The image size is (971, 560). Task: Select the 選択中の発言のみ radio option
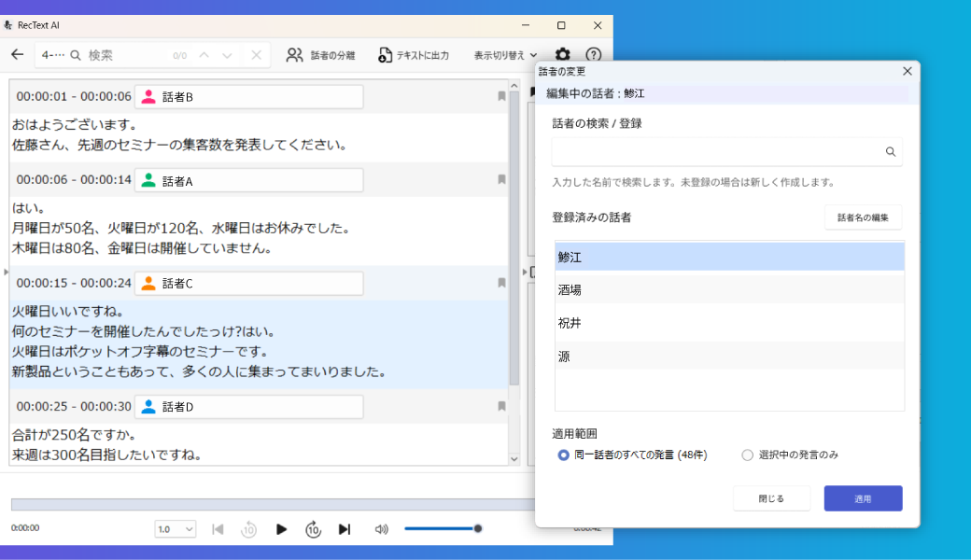pos(747,454)
